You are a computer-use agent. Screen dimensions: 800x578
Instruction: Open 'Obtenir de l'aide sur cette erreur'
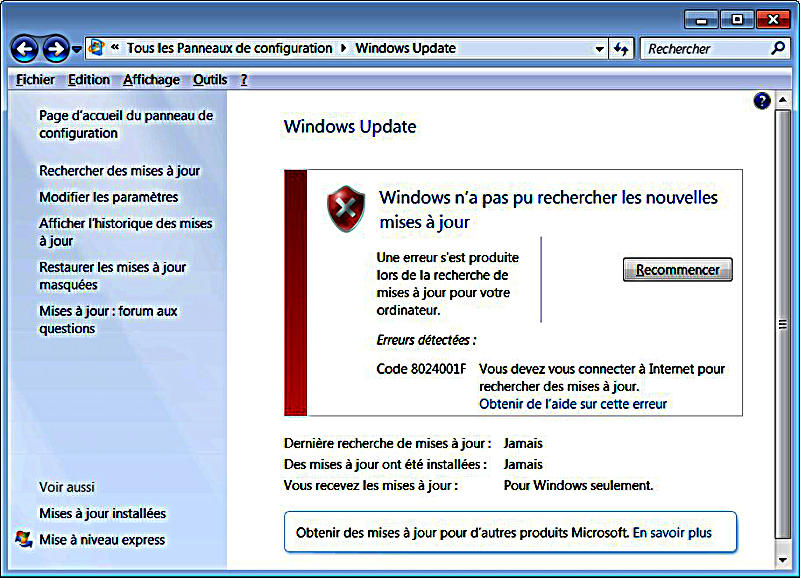[x=573, y=404]
